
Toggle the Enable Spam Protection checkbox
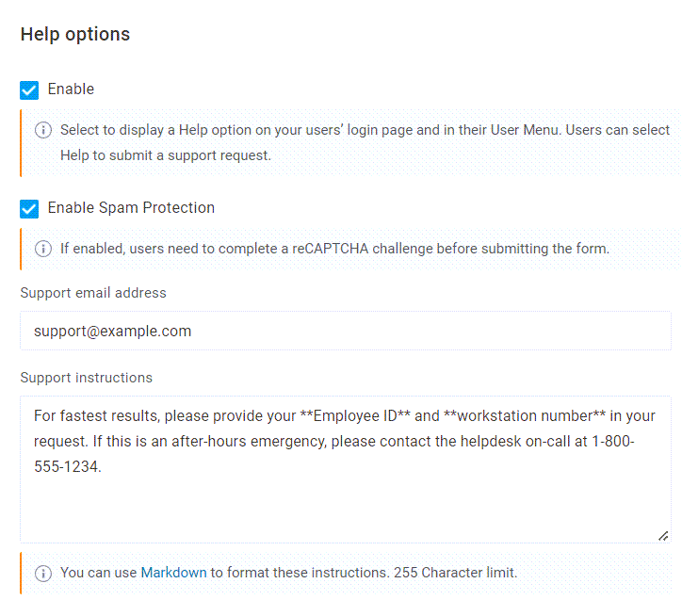[x=29, y=208]
